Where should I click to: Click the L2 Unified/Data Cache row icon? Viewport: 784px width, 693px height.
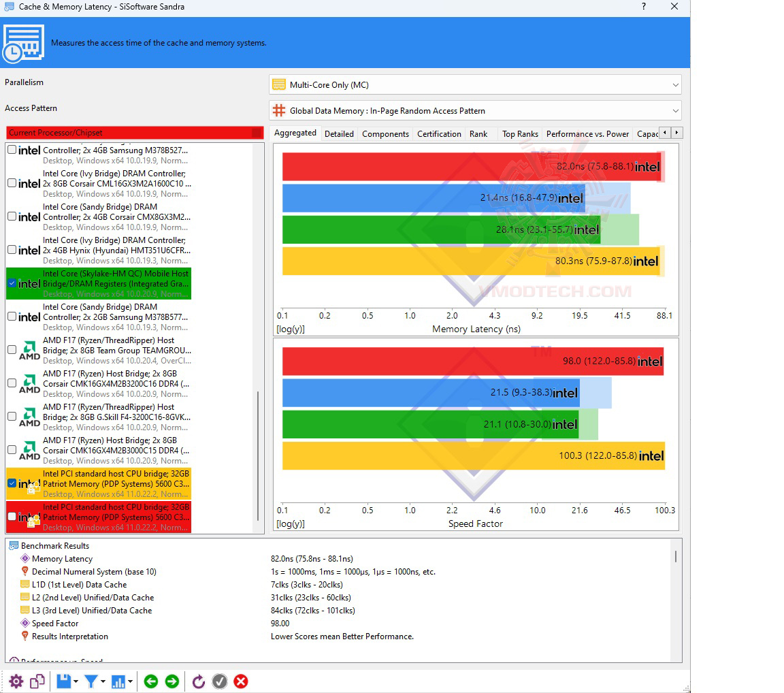coord(25,597)
